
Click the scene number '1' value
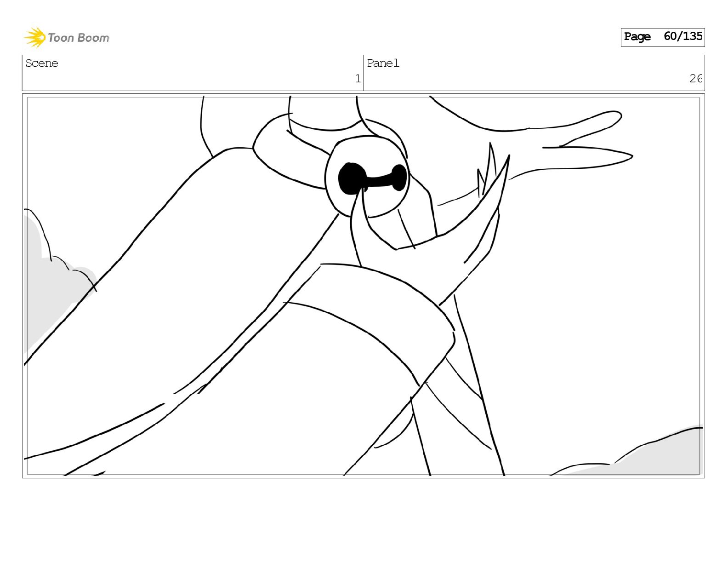pyautogui.click(x=358, y=79)
